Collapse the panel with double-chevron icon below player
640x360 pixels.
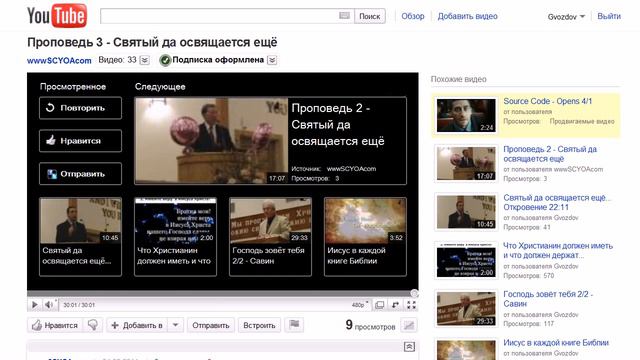[x=409, y=347]
